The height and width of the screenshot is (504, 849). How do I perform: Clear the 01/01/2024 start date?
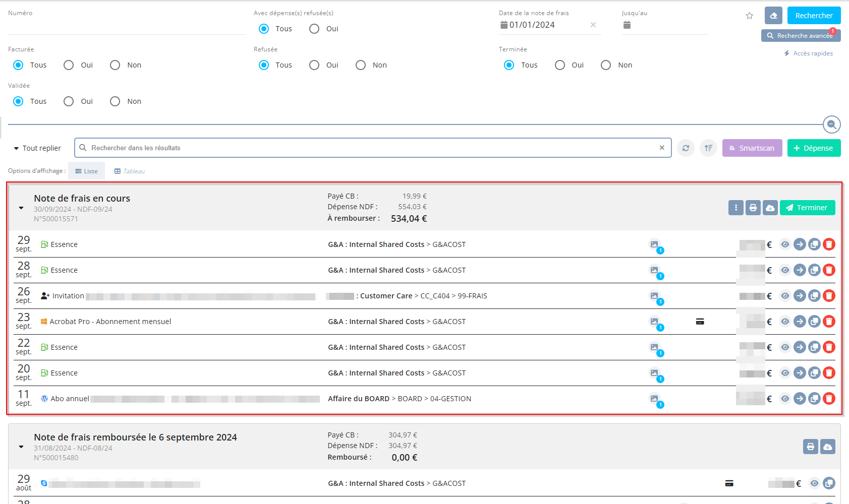tap(593, 25)
